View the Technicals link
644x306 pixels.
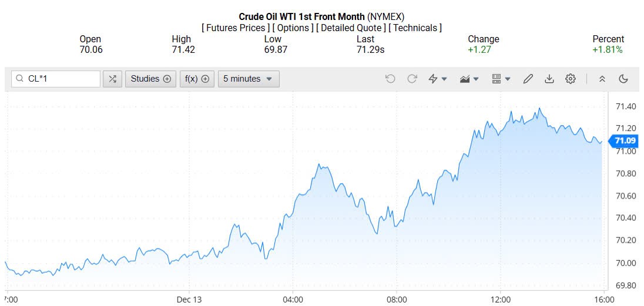417,28
